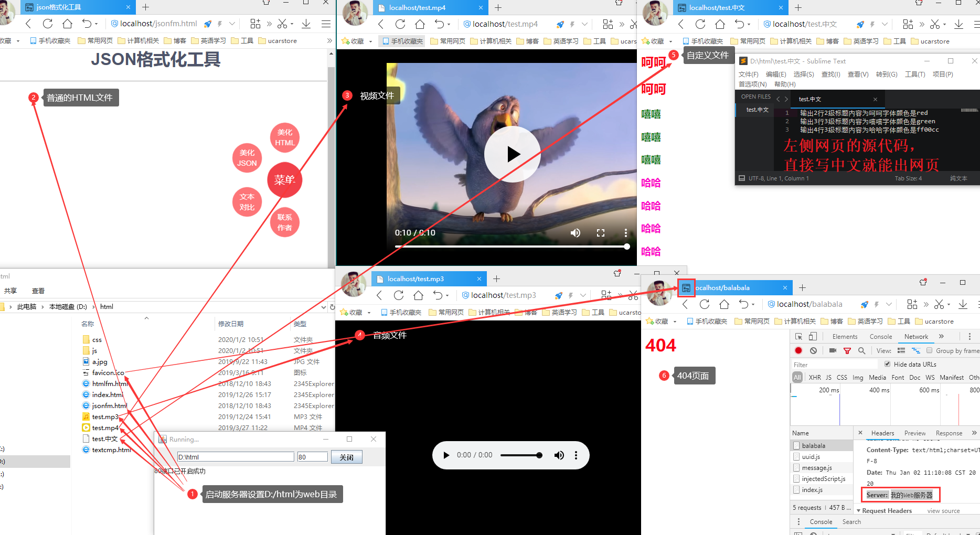The width and height of the screenshot is (980, 535).
Task: Open DevTools three-dot customize menu
Action: click(970, 336)
